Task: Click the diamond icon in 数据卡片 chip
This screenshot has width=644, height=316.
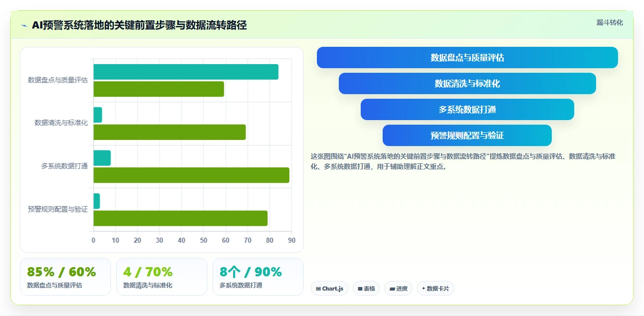Action: click(x=423, y=289)
